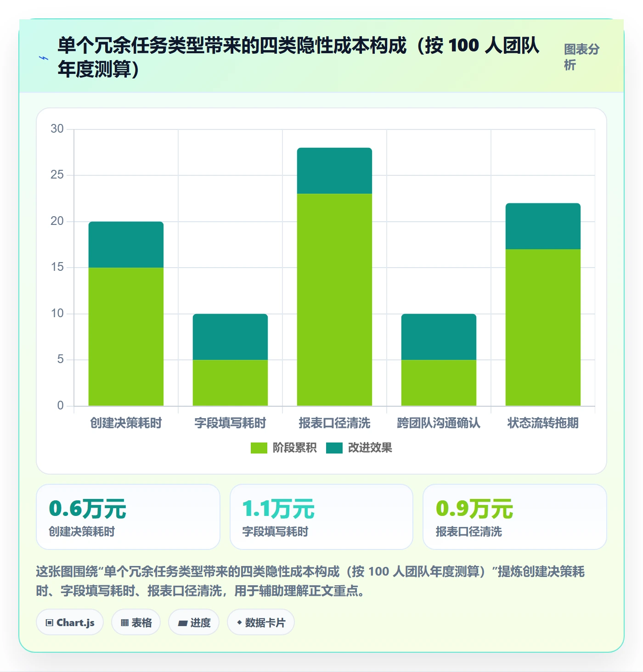
Task: Click the teal 改进效果 segment of 跨团队沟通确认 bar
Action: coord(439,337)
